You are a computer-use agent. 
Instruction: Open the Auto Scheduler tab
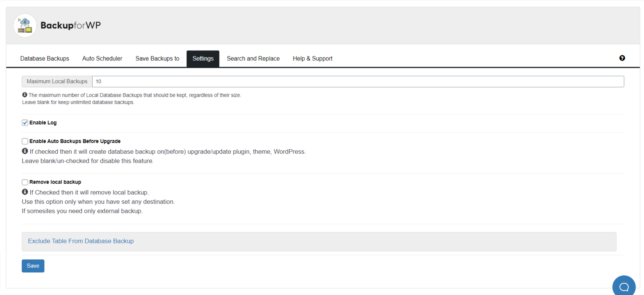pos(102,59)
